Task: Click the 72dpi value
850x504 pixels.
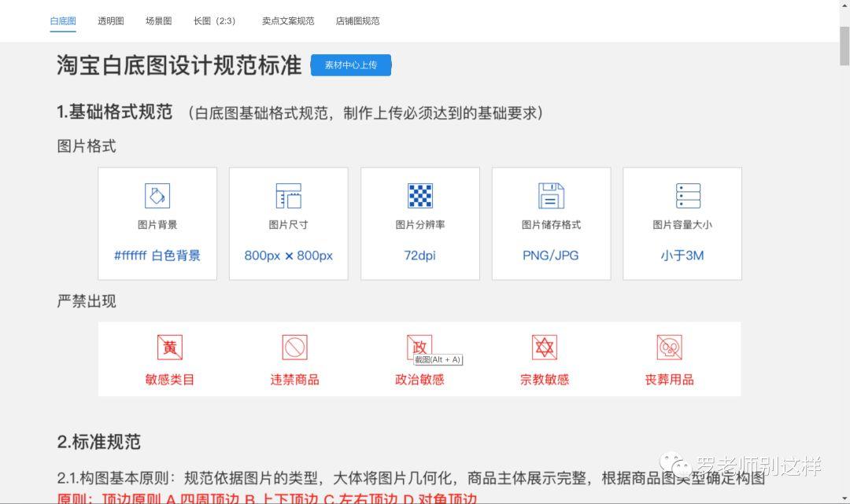Action: click(x=419, y=256)
